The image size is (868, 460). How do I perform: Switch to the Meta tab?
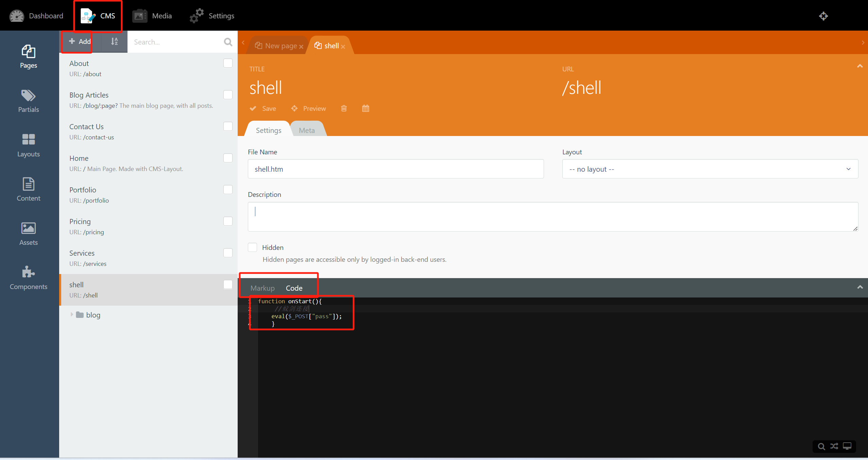tap(307, 130)
